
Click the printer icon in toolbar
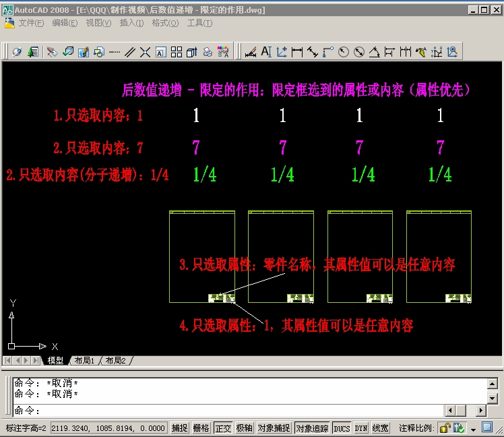pyautogui.click(x=208, y=51)
